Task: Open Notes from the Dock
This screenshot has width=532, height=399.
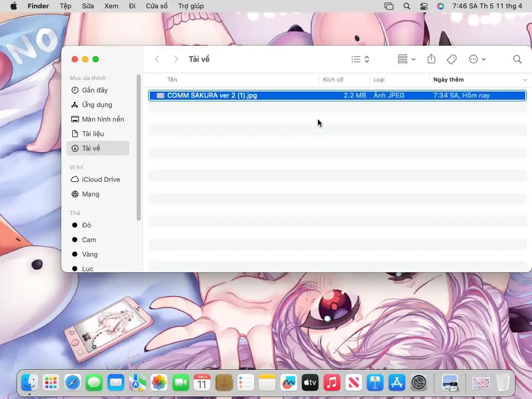Action: click(267, 383)
